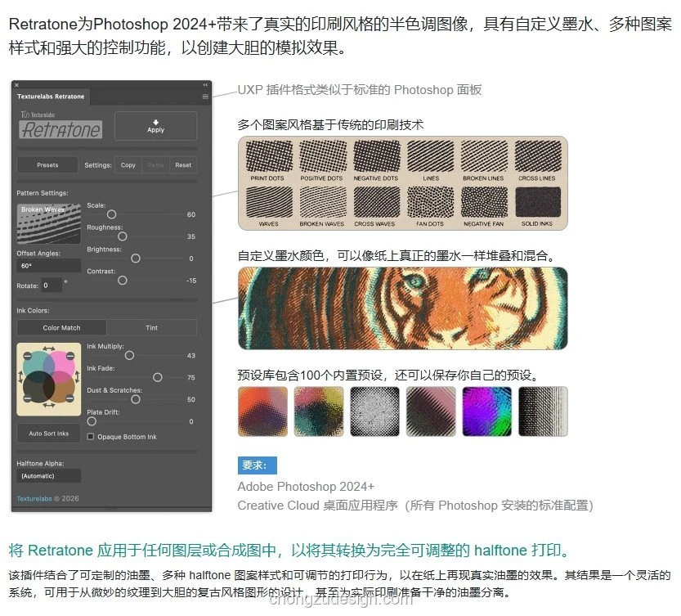Reset the settings
Screen dimensions: 681x616
183,165
